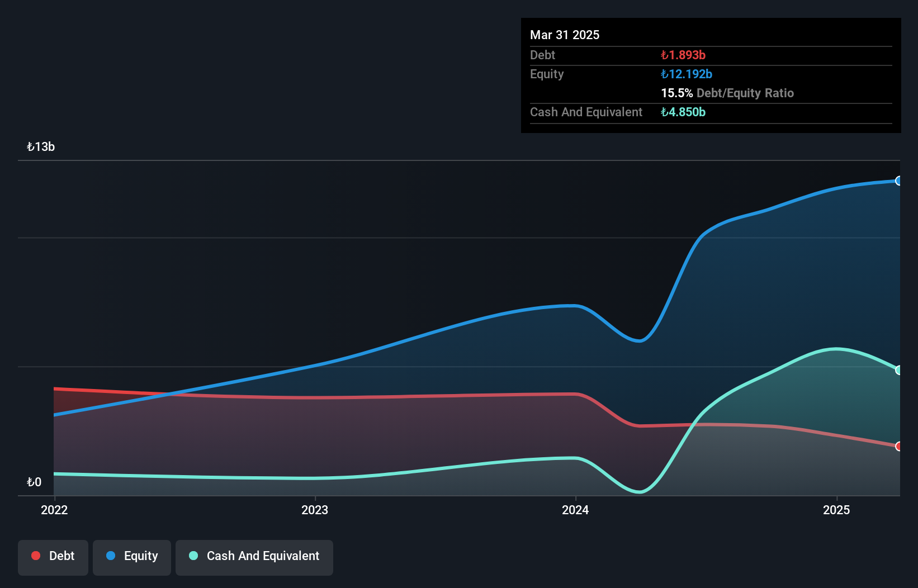The height and width of the screenshot is (588, 918).
Task: Toggle the Debt legend button
Action: tap(53, 557)
